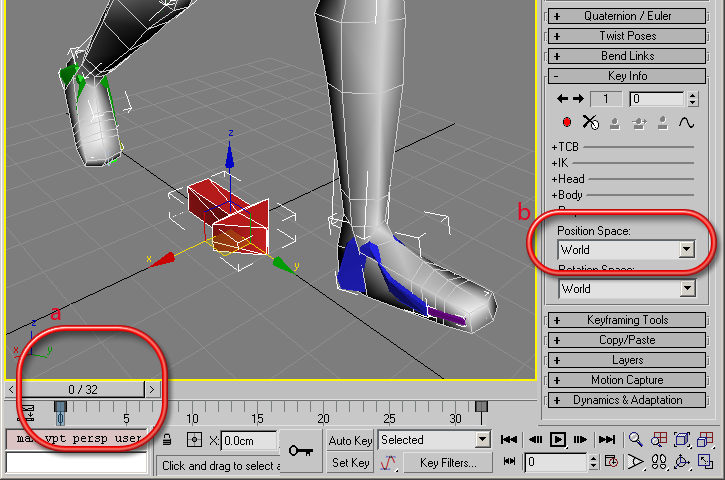Play the animation
The height and width of the screenshot is (480, 725).
coord(558,439)
